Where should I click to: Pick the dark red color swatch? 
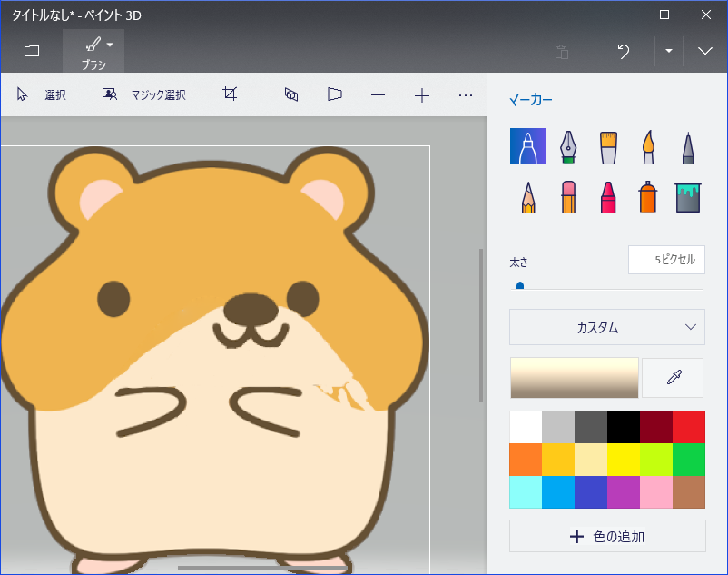pyautogui.click(x=656, y=427)
